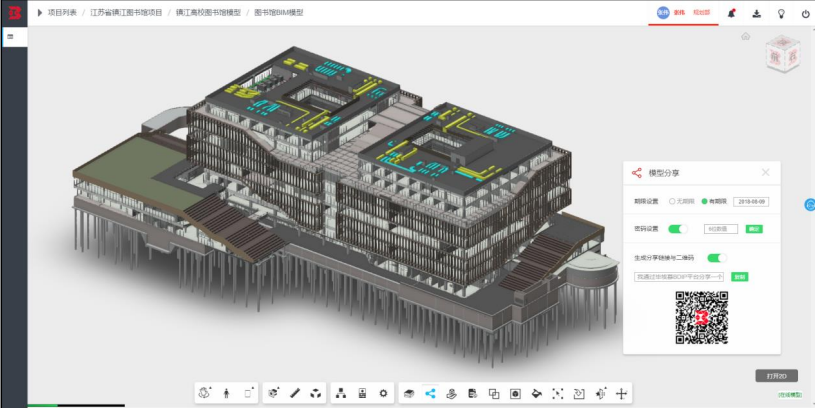Reset view with the home icon
815x408 pixels.
point(745,36)
